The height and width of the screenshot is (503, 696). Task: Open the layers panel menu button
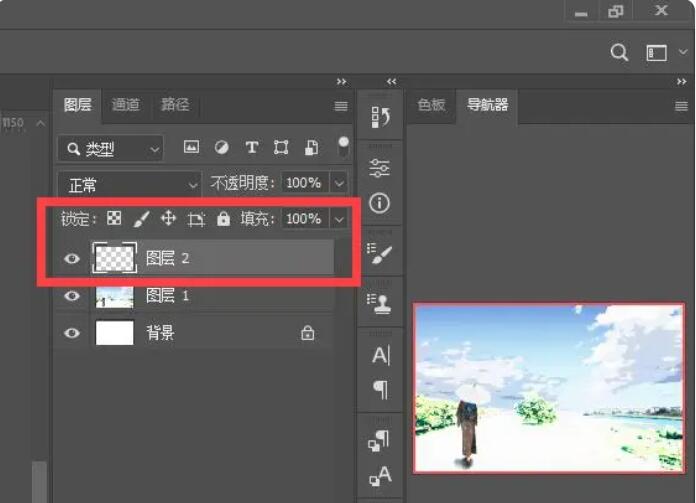340,106
